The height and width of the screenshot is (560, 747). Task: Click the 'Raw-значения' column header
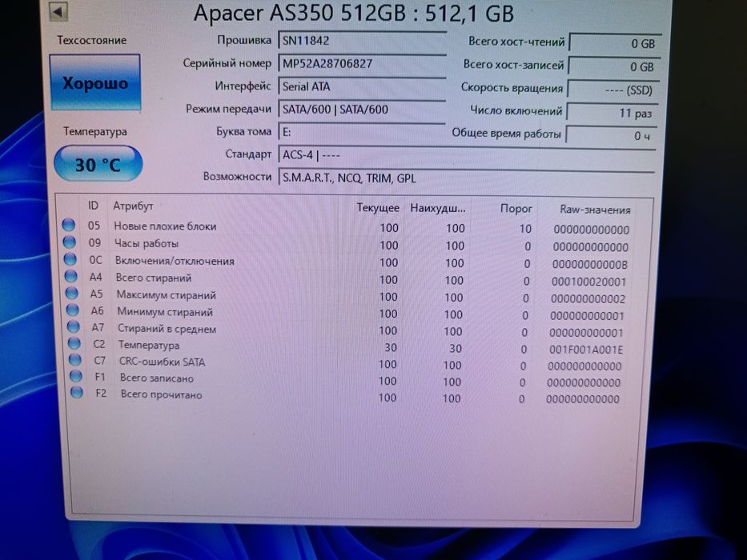(x=595, y=210)
